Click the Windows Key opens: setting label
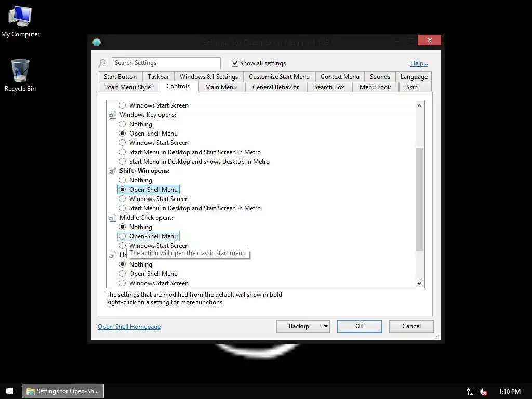This screenshot has height=399, width=532. pos(148,115)
